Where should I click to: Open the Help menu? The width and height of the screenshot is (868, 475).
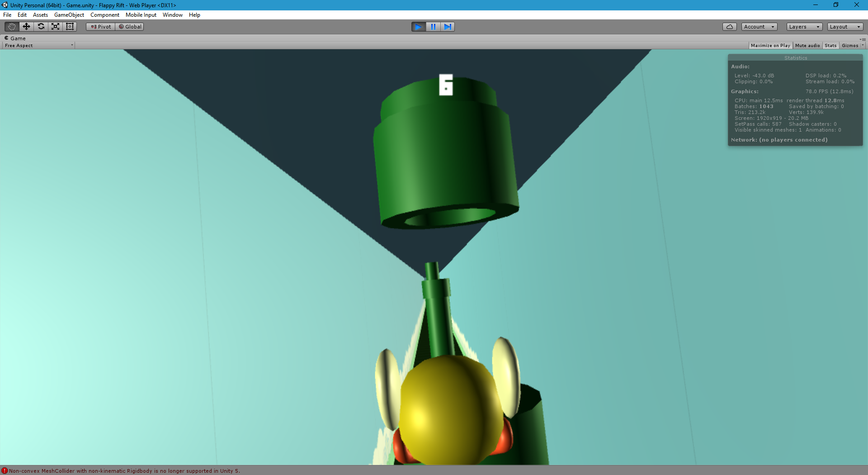point(194,15)
